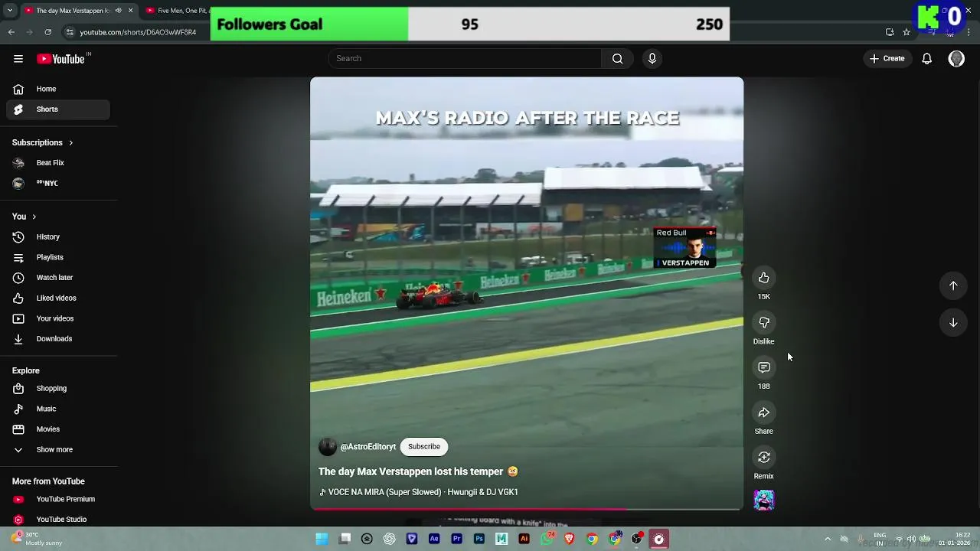Click the search magnifier button
Image resolution: width=980 pixels, height=551 pixels.
617,59
